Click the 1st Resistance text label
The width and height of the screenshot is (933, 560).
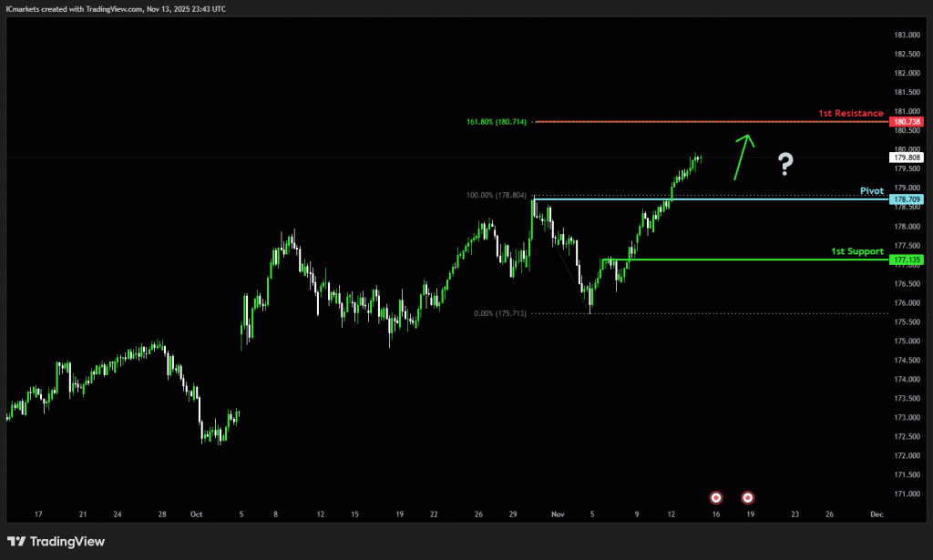tap(850, 114)
